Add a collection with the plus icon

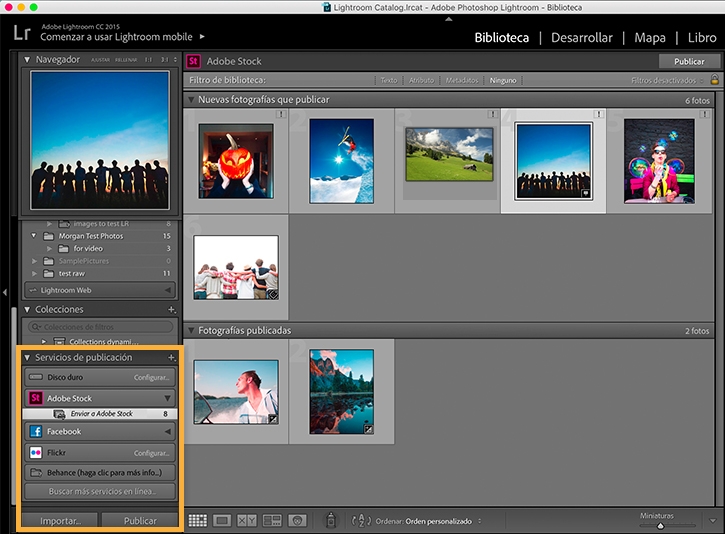click(x=172, y=309)
